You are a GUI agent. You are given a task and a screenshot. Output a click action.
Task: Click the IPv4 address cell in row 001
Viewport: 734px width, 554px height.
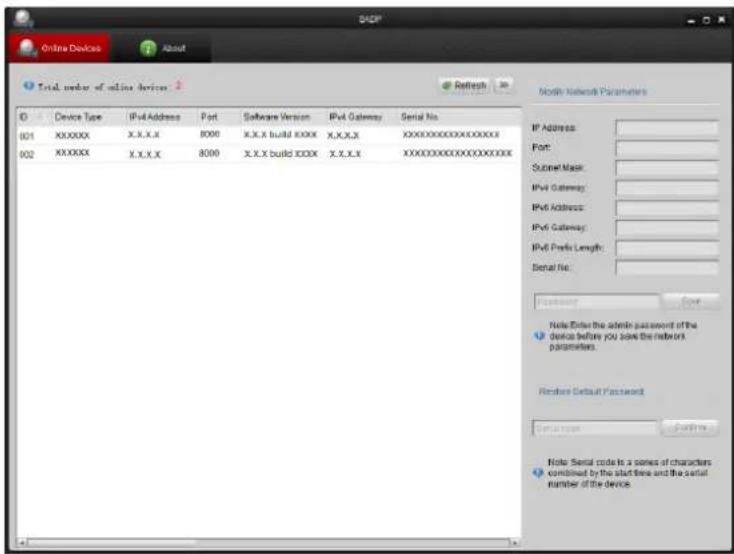click(x=143, y=135)
